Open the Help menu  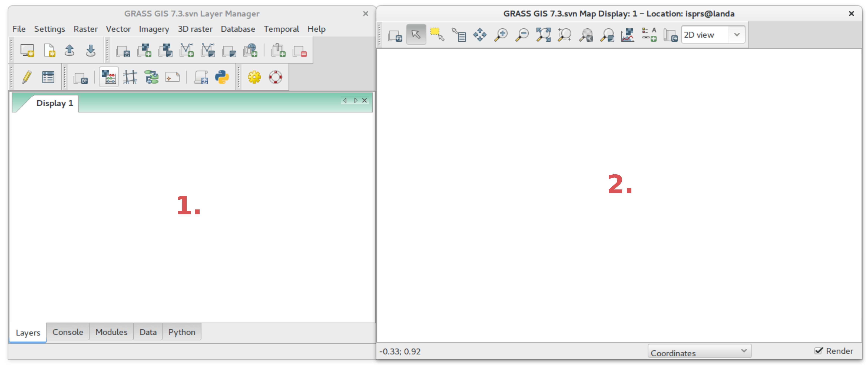[316, 29]
